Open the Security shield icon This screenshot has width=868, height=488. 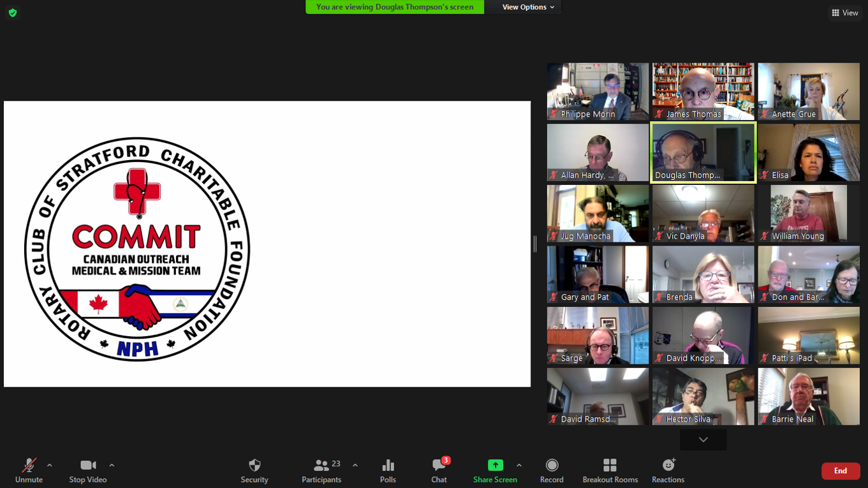(x=254, y=465)
